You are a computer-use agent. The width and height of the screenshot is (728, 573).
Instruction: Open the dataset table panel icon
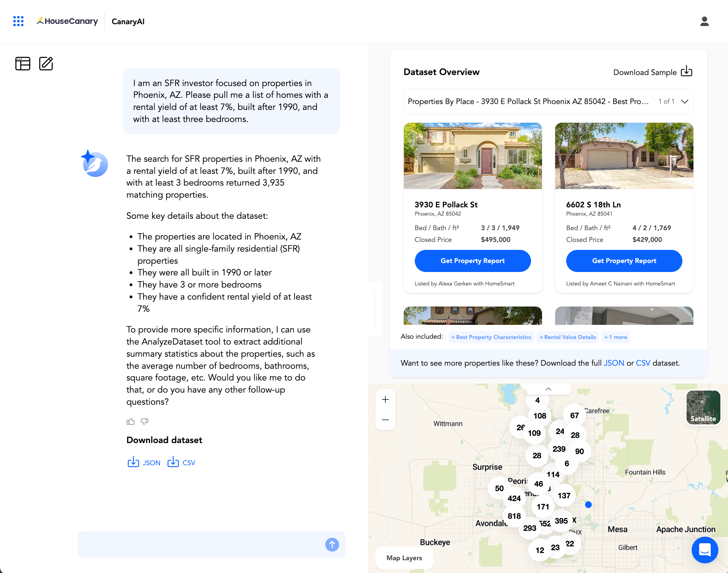click(23, 64)
